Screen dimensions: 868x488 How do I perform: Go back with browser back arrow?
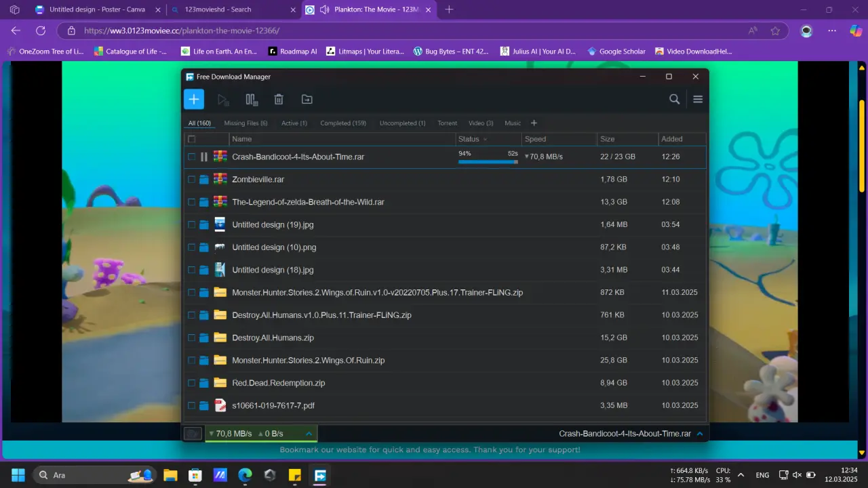tap(16, 30)
